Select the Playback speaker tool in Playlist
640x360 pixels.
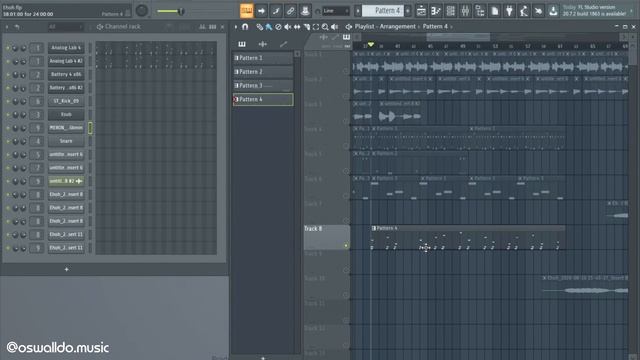335,27
